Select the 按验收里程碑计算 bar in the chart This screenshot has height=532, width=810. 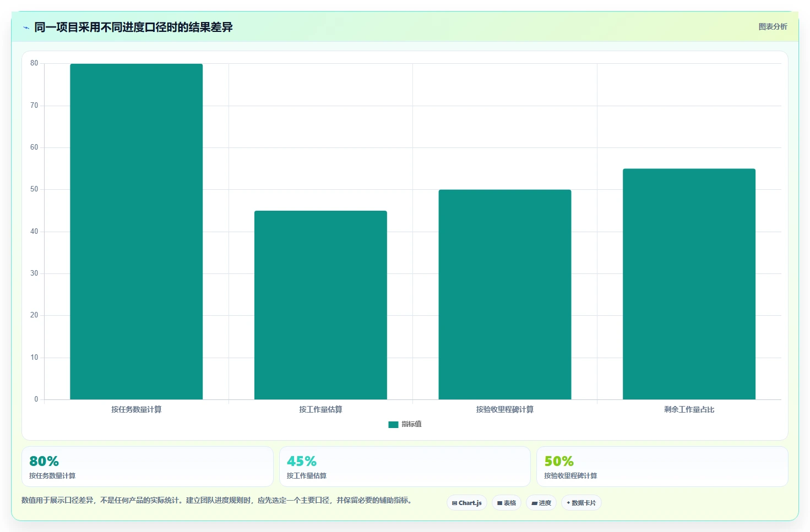coord(505,294)
